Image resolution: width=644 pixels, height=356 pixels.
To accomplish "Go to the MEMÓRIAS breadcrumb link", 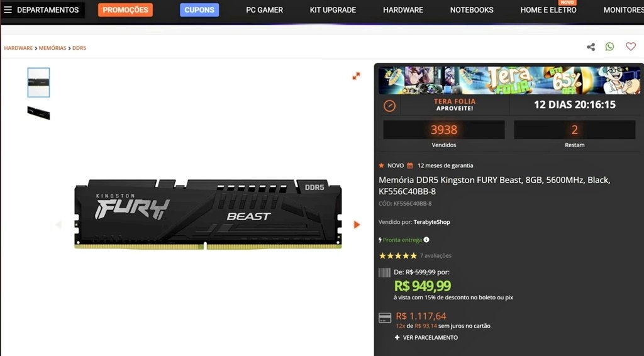I will click(x=53, y=48).
